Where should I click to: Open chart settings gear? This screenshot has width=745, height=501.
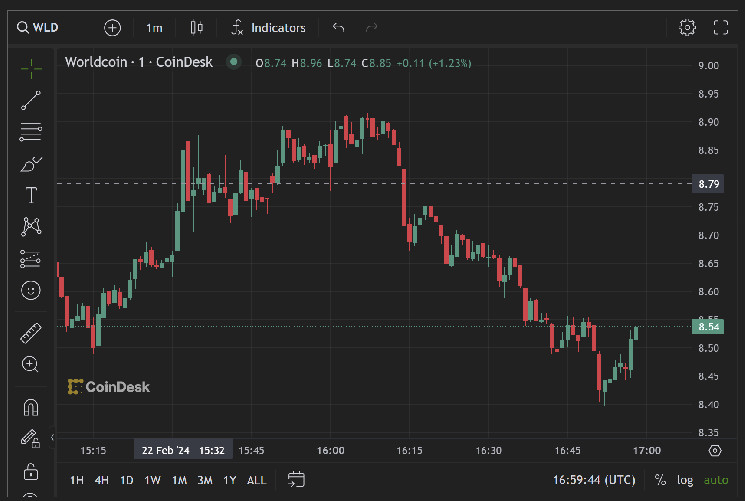pyautogui.click(x=687, y=28)
